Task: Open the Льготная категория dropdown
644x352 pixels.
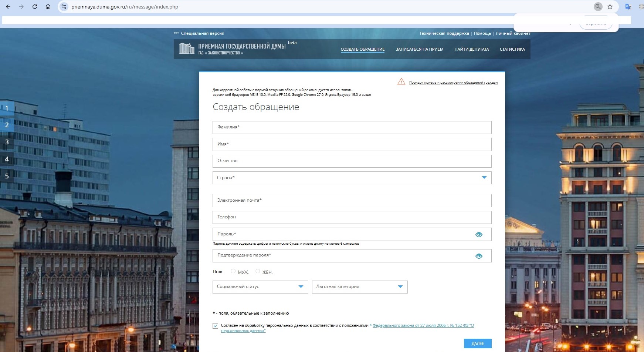Action: [360, 287]
